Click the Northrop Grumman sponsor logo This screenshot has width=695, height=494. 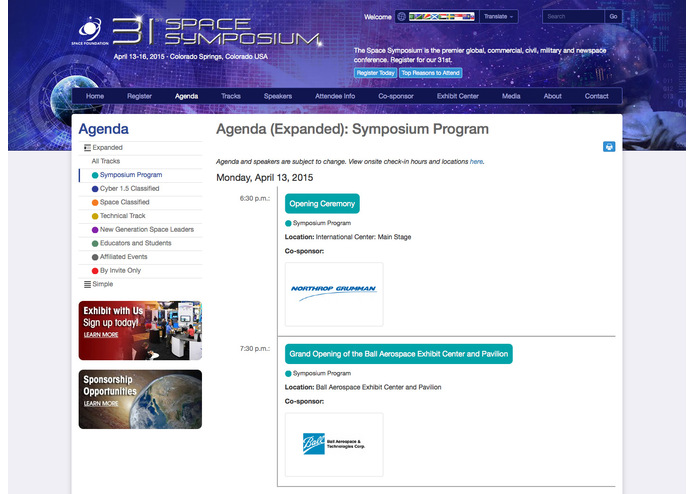pos(334,294)
